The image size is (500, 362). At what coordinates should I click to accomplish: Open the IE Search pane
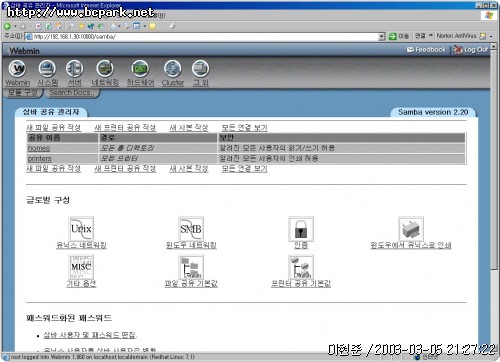pos(71,26)
